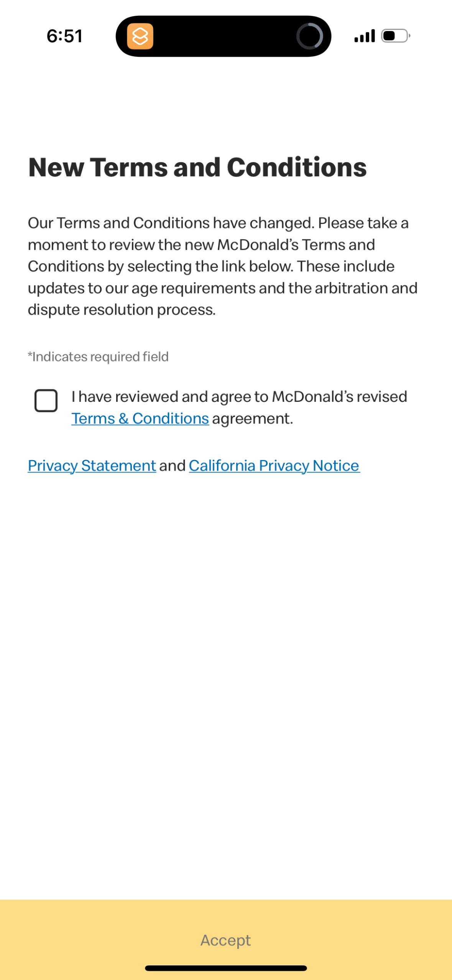Tap the word "and" between privacy links
452x980 pixels.
tap(173, 466)
